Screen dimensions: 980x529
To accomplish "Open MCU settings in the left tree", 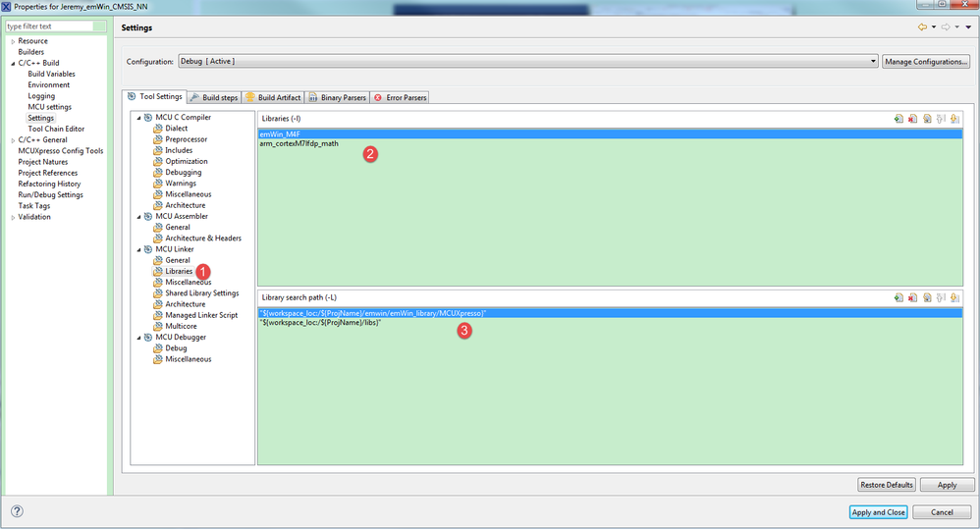I will click(49, 107).
